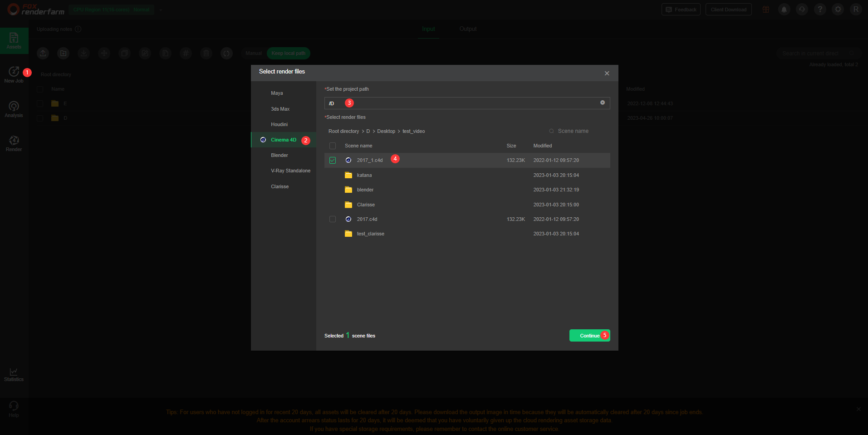Click the move (four-arrow) toolbar icon
This screenshot has height=435, width=868.
104,54
